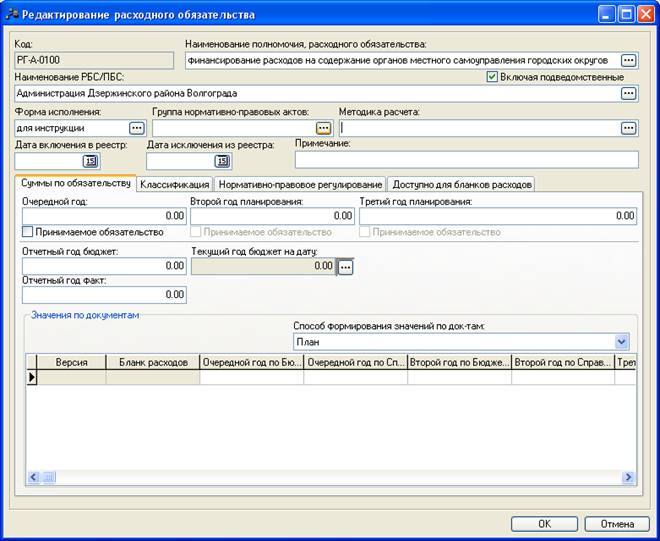Select Доступно для бланков расходов tab
The image size is (660, 541).
461,184
